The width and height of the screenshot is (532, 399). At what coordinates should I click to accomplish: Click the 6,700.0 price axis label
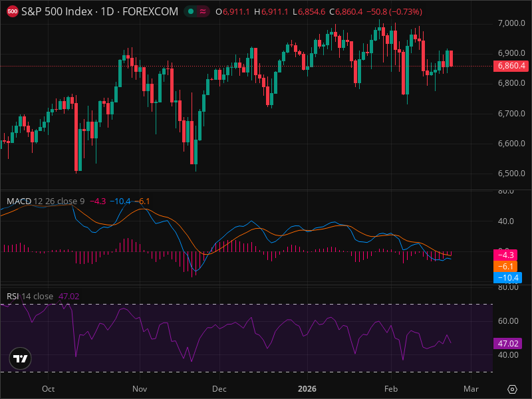pyautogui.click(x=511, y=113)
